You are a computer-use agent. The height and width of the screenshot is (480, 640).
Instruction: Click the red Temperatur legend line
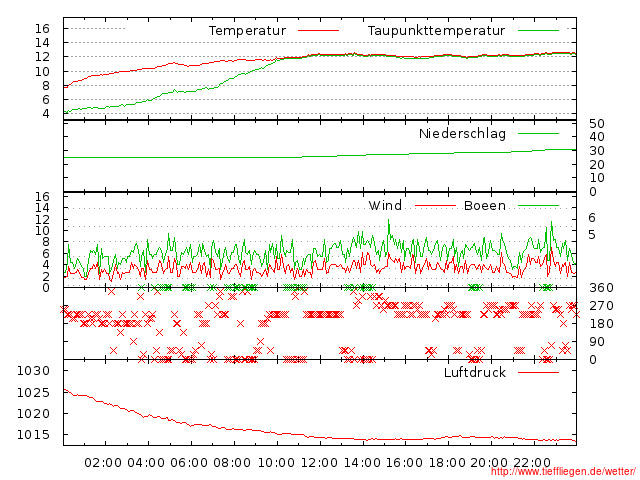tap(318, 31)
